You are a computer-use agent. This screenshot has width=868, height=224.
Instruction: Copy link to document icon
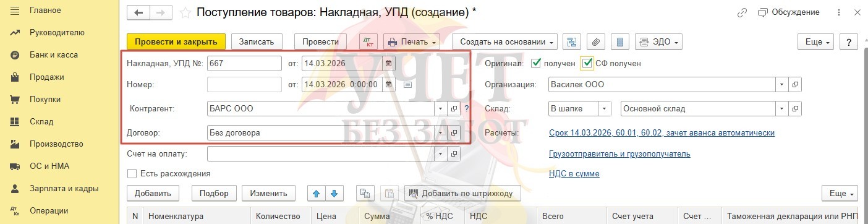click(x=742, y=12)
